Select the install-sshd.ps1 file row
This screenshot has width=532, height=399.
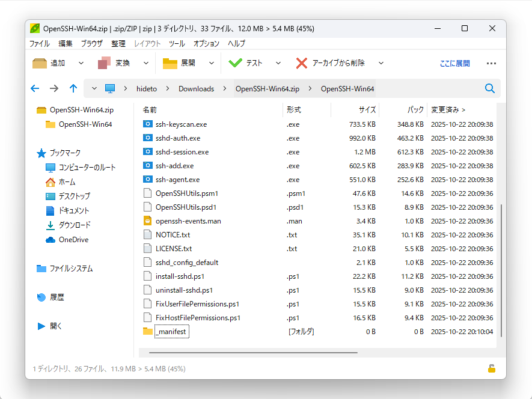pyautogui.click(x=317, y=276)
